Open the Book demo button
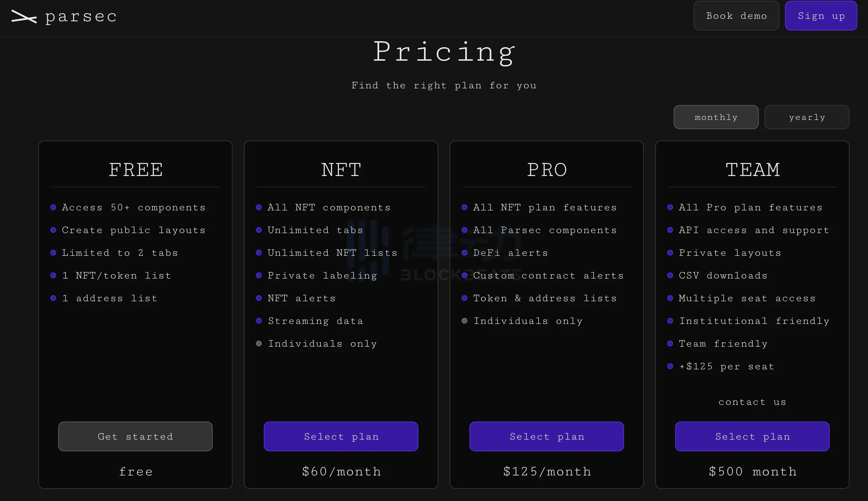Viewport: 868px width, 501px height. click(x=736, y=16)
